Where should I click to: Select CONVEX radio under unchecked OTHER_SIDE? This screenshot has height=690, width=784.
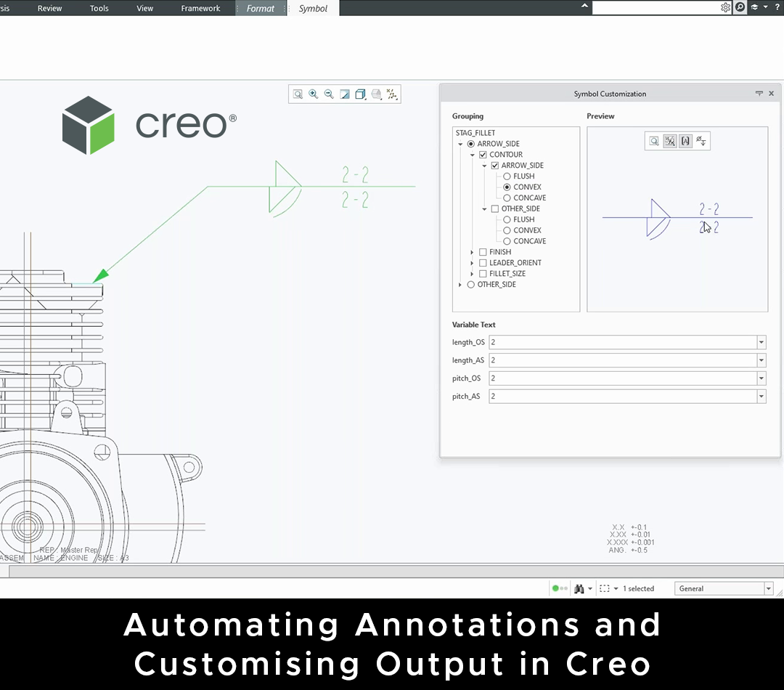(507, 231)
